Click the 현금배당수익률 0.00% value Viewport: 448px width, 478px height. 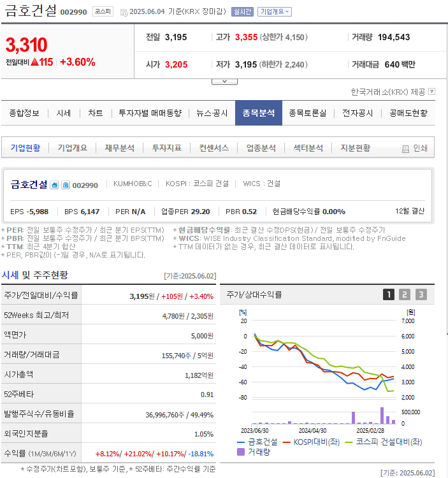(x=334, y=212)
